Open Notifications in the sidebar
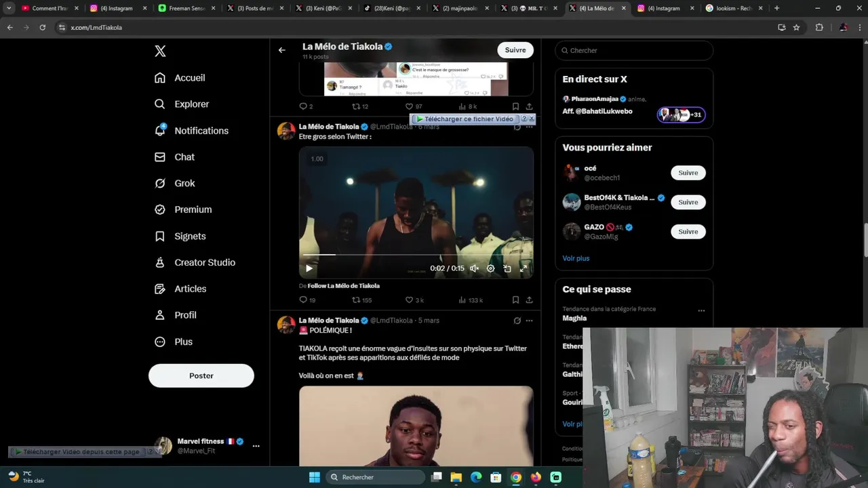 191,131
